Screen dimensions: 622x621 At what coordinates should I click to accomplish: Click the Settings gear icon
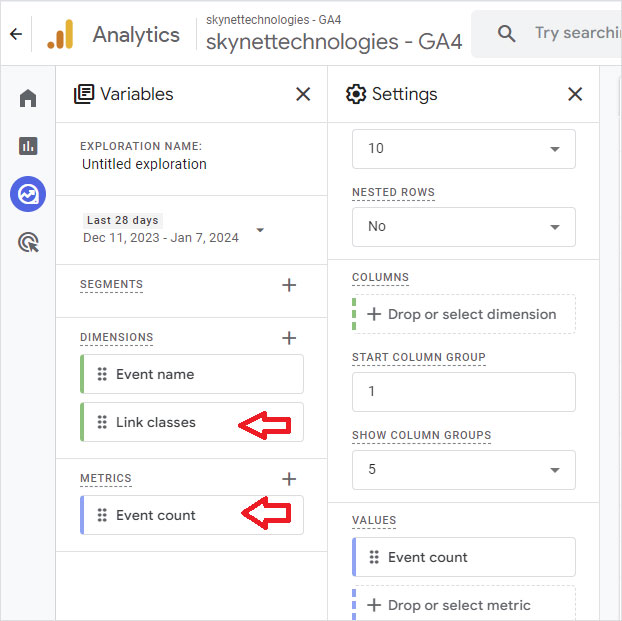[x=355, y=94]
